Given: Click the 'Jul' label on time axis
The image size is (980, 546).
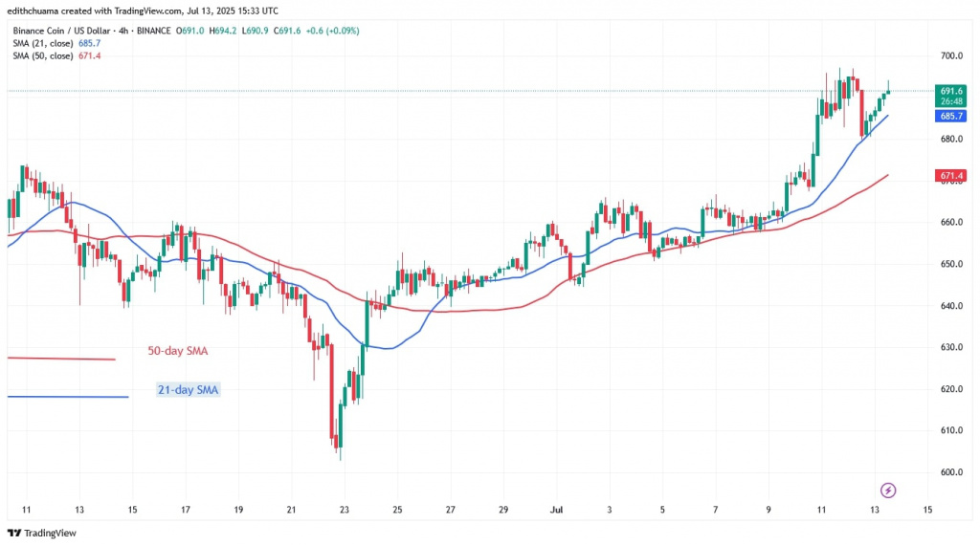Looking at the screenshot, I should pos(555,511).
